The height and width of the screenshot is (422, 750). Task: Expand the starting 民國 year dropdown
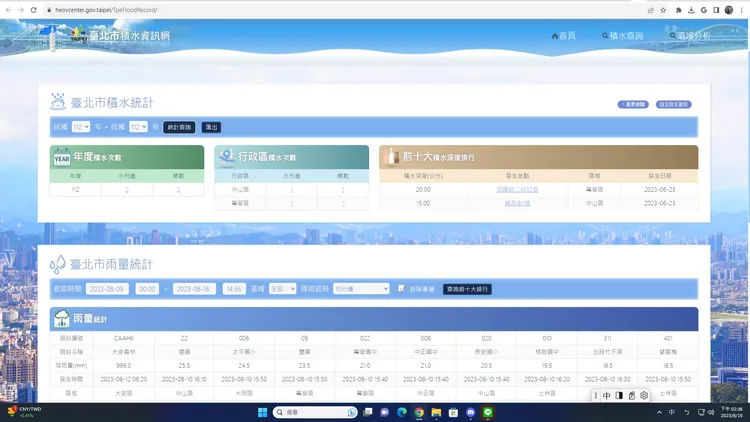[x=81, y=127]
